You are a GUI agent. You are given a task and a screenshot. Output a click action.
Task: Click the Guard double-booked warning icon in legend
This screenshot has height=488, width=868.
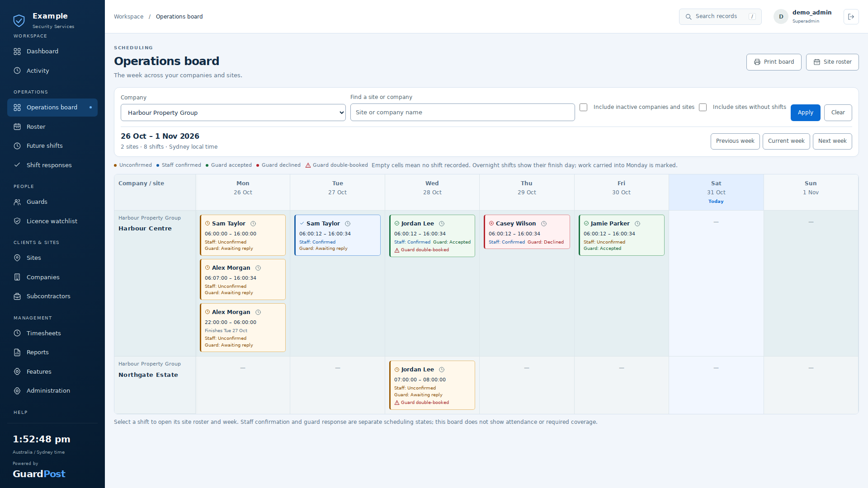tap(308, 165)
